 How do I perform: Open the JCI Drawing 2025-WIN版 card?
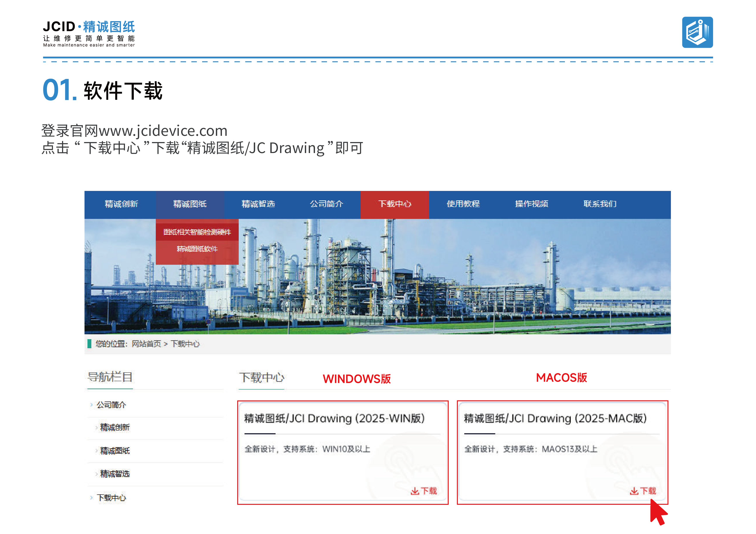[x=343, y=452]
